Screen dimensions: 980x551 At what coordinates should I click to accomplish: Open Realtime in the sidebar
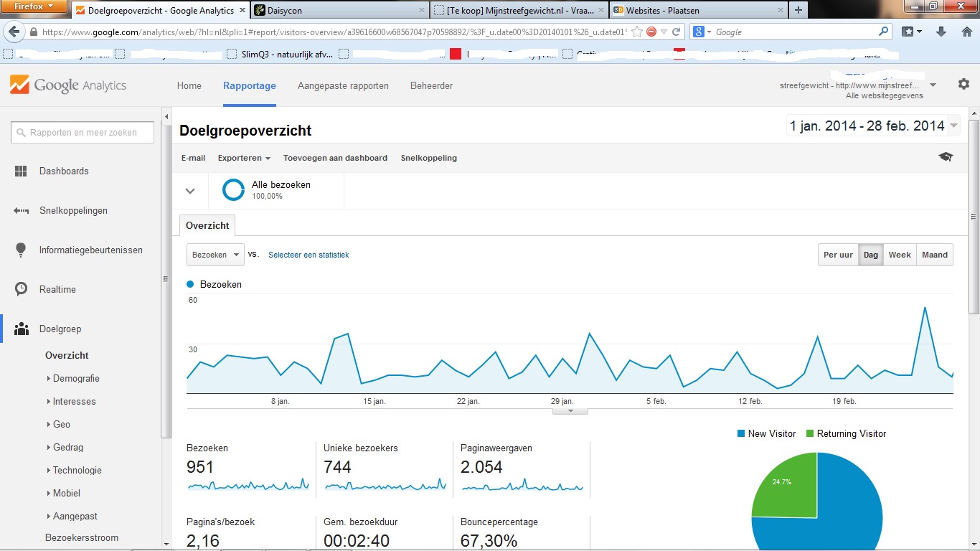tap(57, 289)
